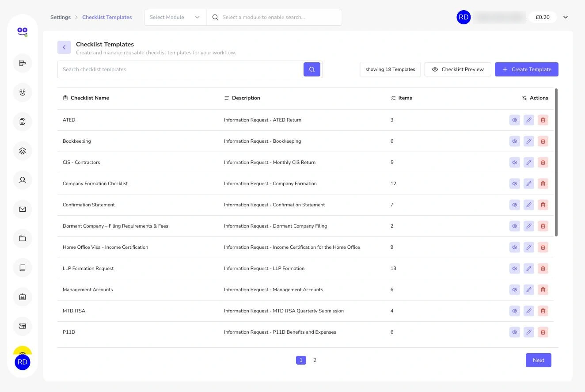The height and width of the screenshot is (392, 585).
Task: Open the Select Module dropdown
Action: [x=175, y=17]
